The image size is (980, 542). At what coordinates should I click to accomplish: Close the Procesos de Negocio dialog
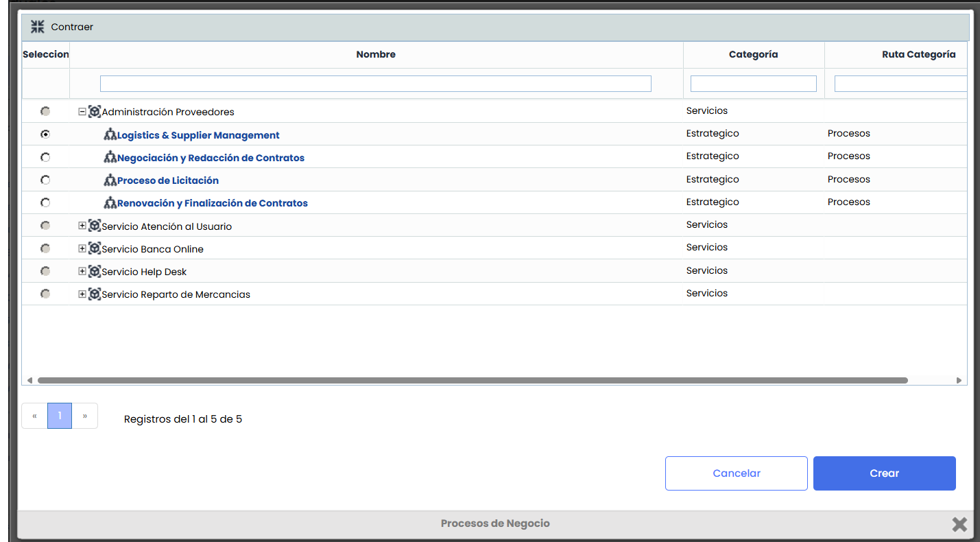(959, 524)
